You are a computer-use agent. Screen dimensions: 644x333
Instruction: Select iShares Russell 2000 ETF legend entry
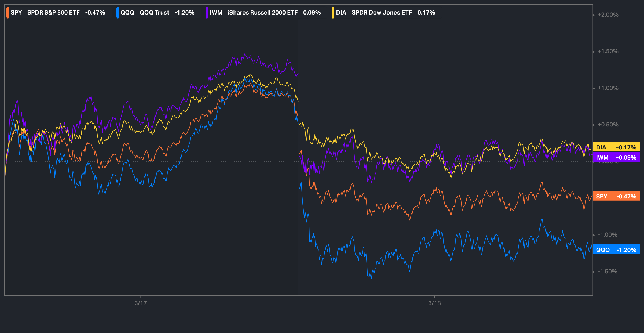click(x=262, y=13)
